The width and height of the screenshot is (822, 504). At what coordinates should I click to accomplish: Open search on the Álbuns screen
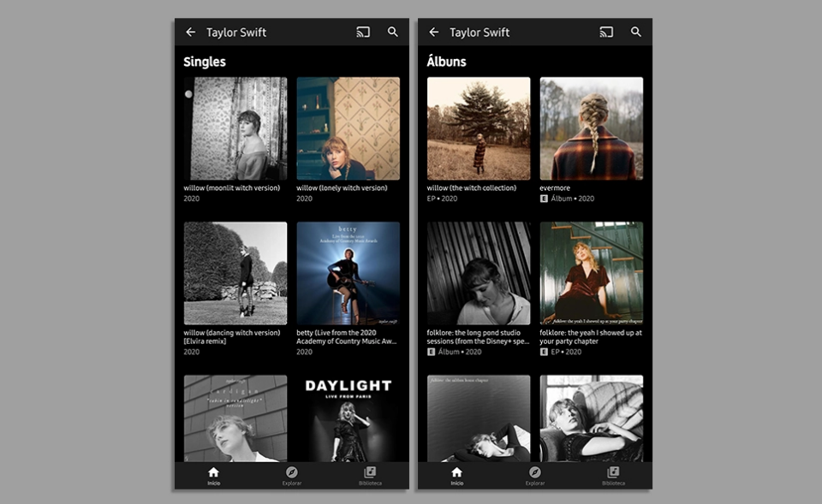(x=636, y=32)
